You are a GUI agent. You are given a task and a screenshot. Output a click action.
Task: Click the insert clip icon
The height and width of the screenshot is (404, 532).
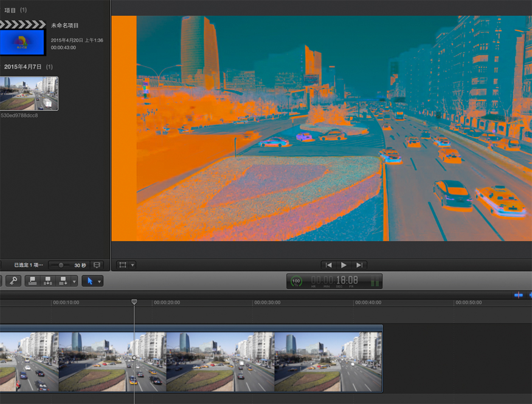(47, 281)
